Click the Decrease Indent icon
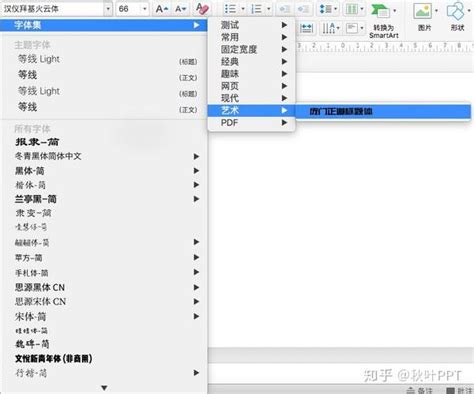The image size is (474, 394). pyautogui.click(x=284, y=9)
